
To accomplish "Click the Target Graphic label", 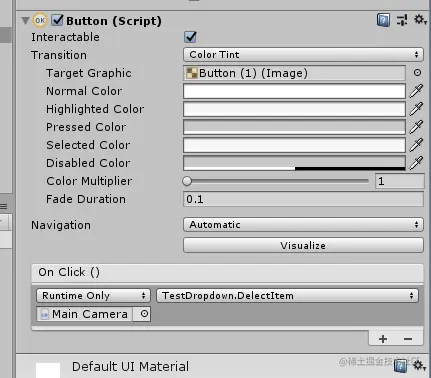I will click(89, 73).
